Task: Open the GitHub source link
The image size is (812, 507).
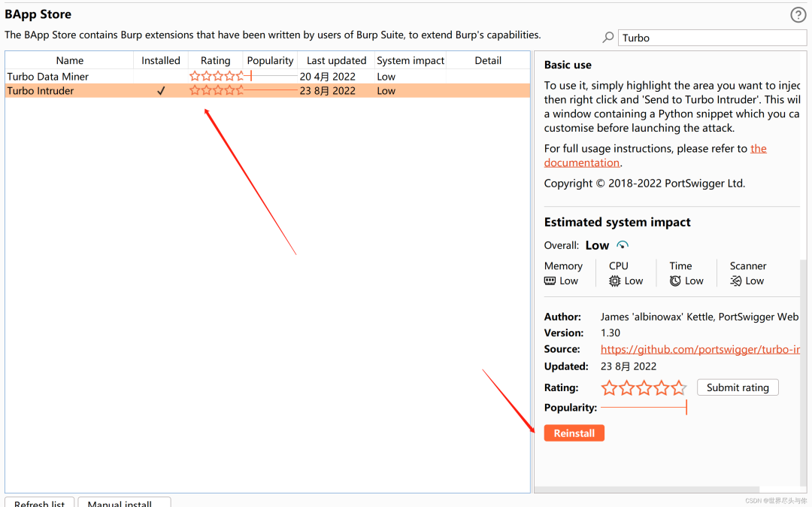Action: [x=700, y=350]
